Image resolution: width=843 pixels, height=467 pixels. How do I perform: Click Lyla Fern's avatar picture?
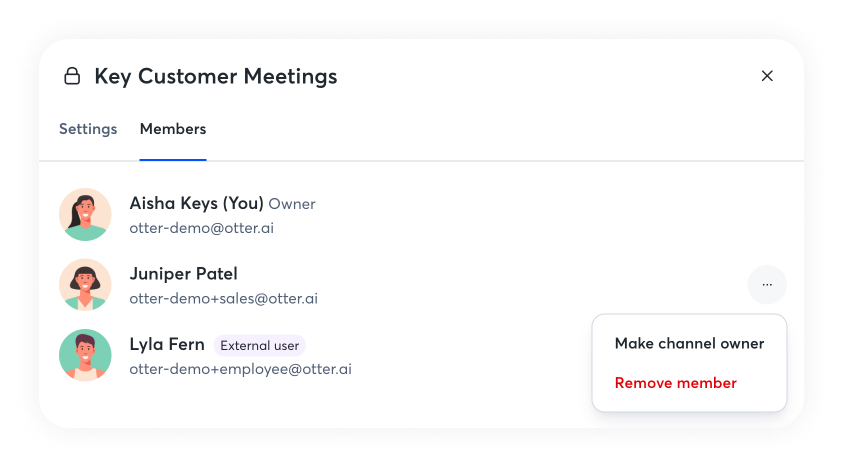[x=85, y=355]
